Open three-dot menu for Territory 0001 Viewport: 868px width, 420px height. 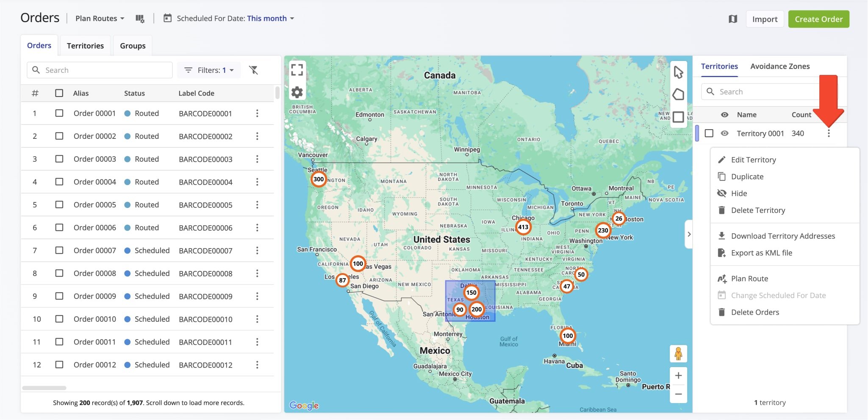click(x=829, y=133)
